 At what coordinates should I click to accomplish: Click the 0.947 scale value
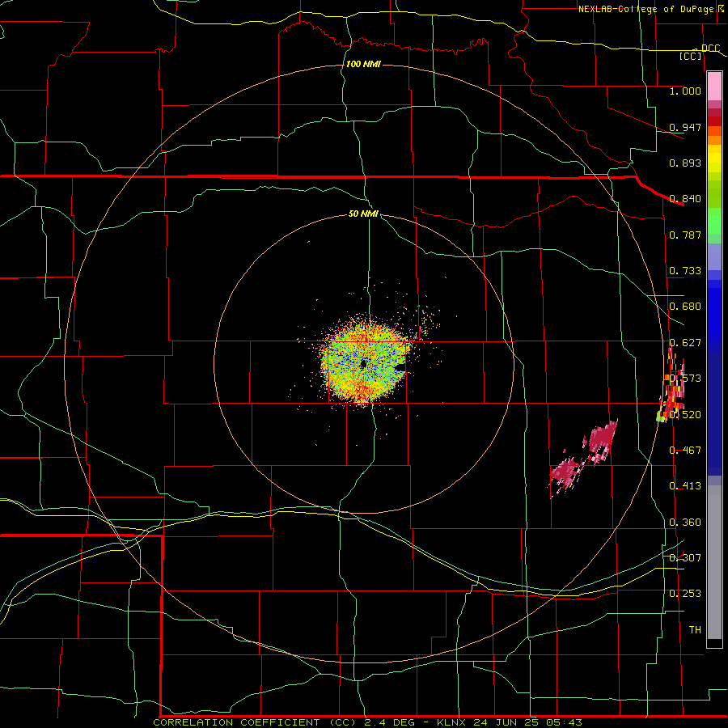tap(685, 127)
